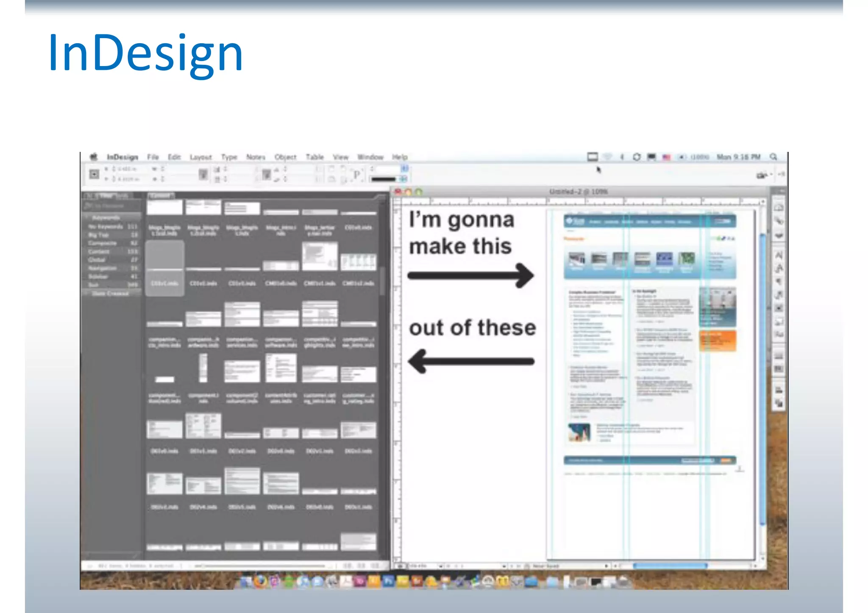This screenshot has height=613, width=868.
Task: Click the volume icon in menu bar
Action: [682, 157]
